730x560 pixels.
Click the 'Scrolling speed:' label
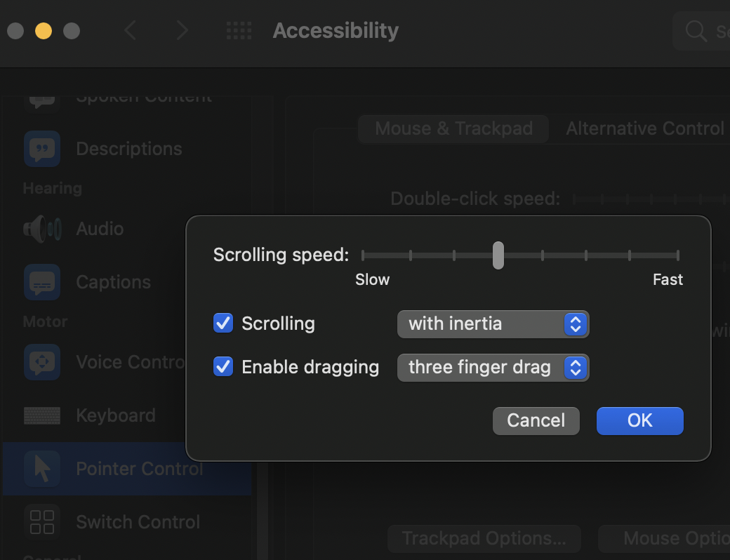(x=281, y=255)
